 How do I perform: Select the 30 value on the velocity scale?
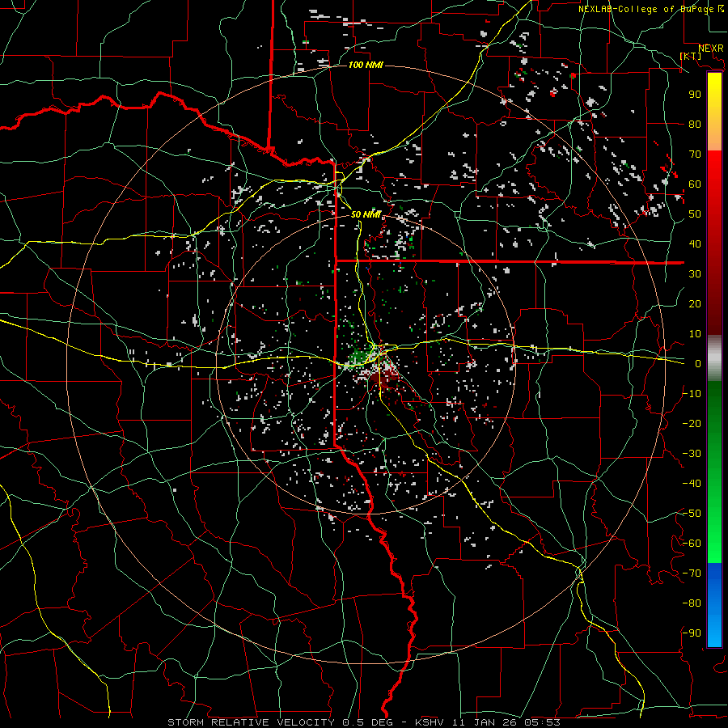[695, 274]
